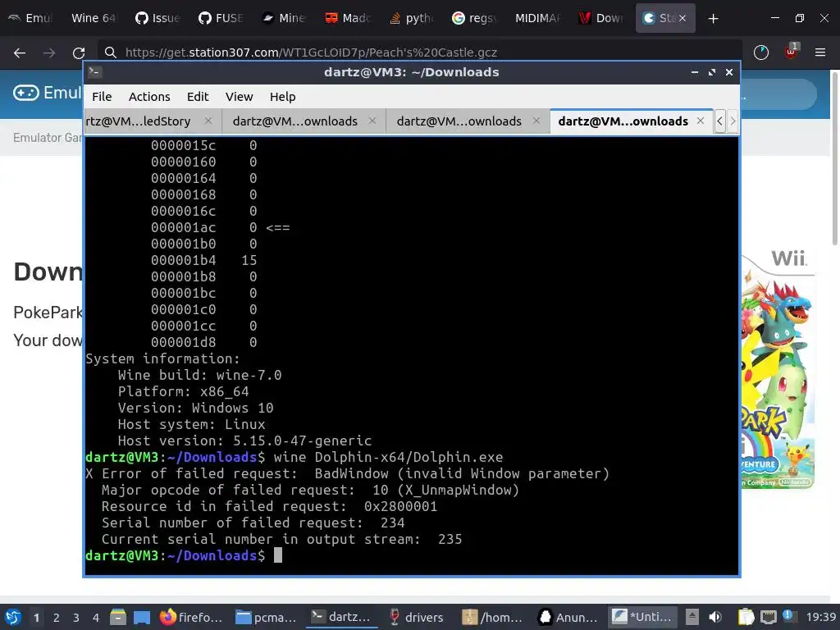Open the Firefox taskbar entry
This screenshot has height=630, width=840.
[192, 617]
